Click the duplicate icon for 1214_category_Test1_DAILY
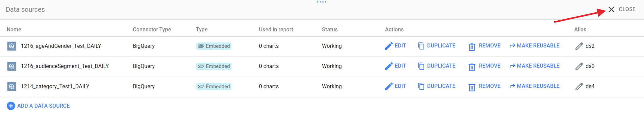 pyautogui.click(x=421, y=87)
